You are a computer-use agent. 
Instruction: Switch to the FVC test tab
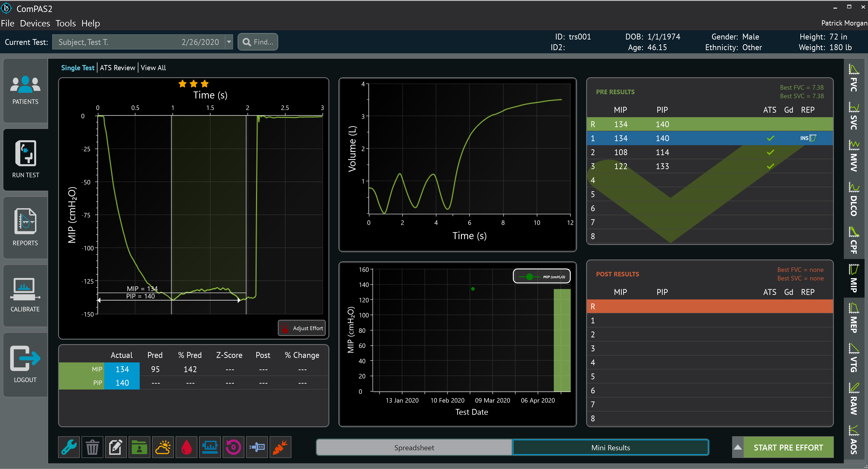[854, 78]
